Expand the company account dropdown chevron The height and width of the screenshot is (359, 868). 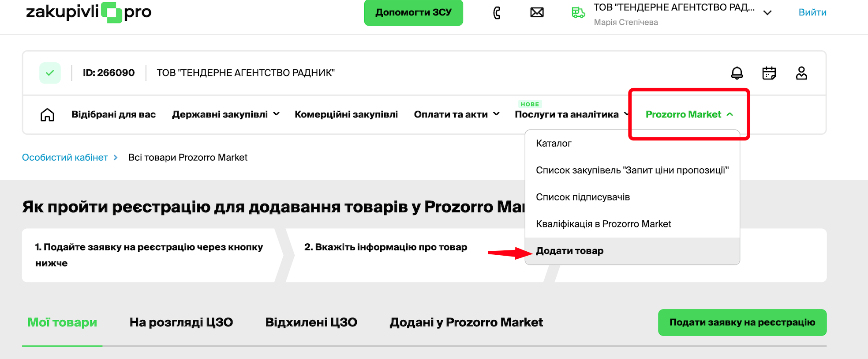[767, 13]
